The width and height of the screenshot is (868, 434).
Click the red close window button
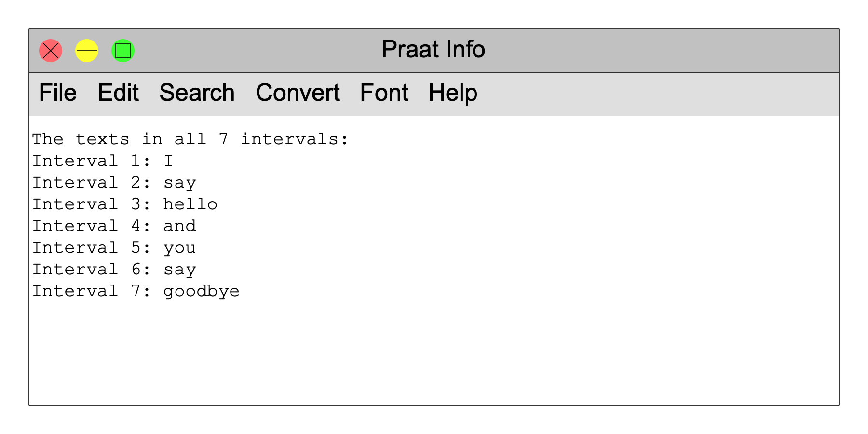[51, 51]
